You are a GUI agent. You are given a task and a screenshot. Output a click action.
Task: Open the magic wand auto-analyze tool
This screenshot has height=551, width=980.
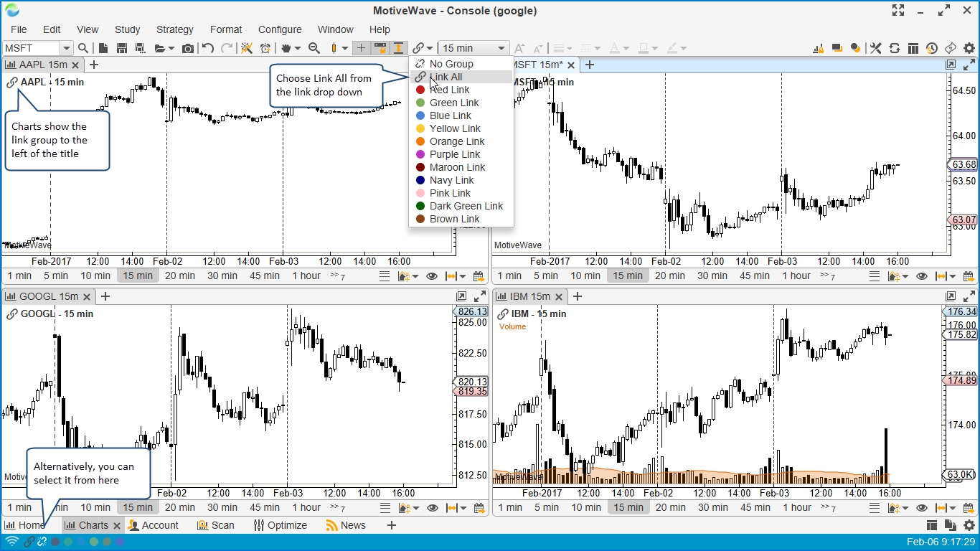tap(247, 48)
